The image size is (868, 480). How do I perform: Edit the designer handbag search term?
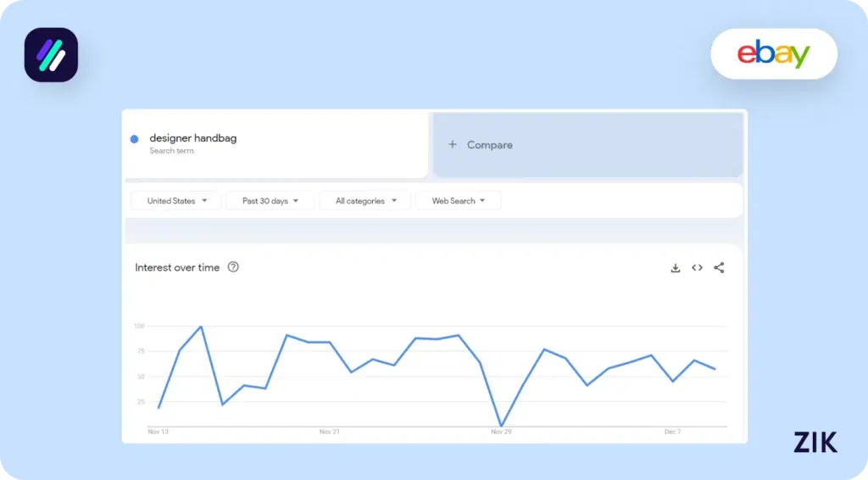point(193,138)
